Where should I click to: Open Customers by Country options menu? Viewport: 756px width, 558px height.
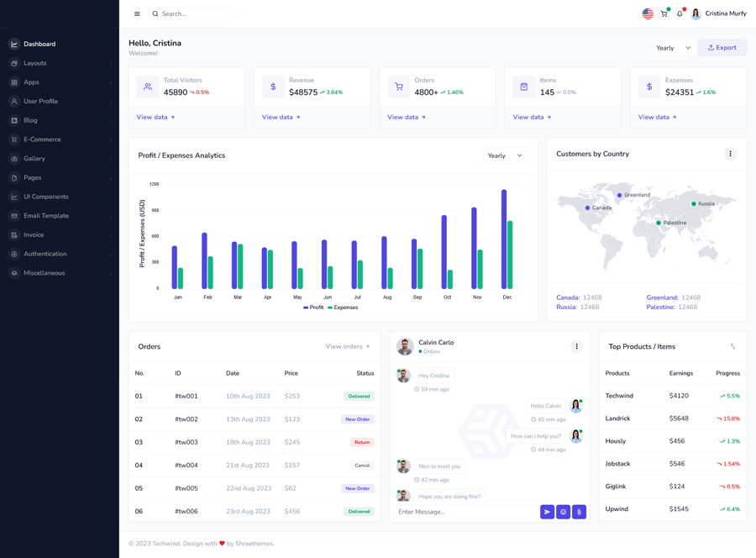point(730,154)
